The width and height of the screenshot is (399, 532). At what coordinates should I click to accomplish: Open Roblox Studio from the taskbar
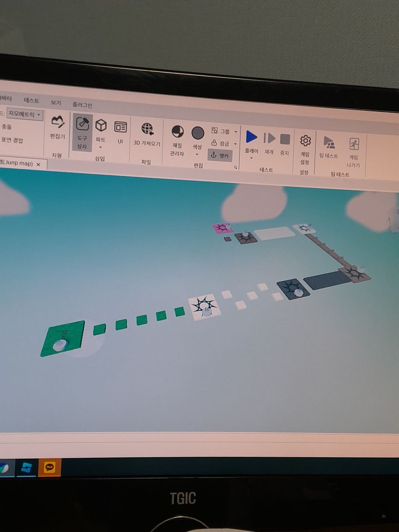coord(26,468)
